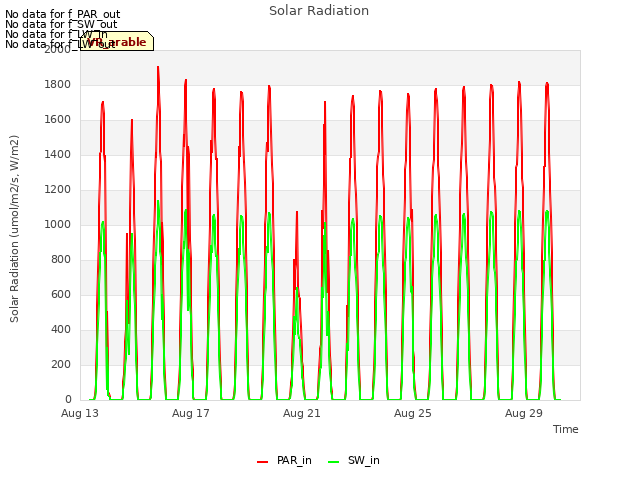Click the lowest PAR_in peak on Aug 21

[x=297, y=213]
